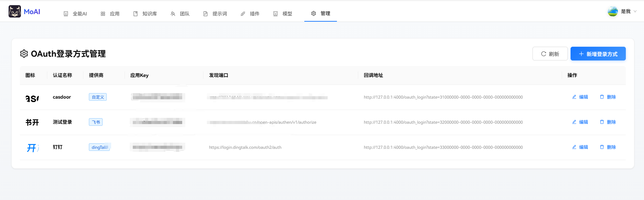The width and height of the screenshot is (644, 200).
Task: Delete the 测试登录 entry
Action: 608,122
